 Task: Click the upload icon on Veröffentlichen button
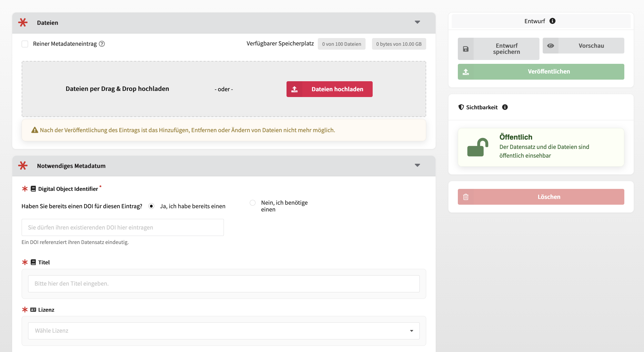click(466, 72)
